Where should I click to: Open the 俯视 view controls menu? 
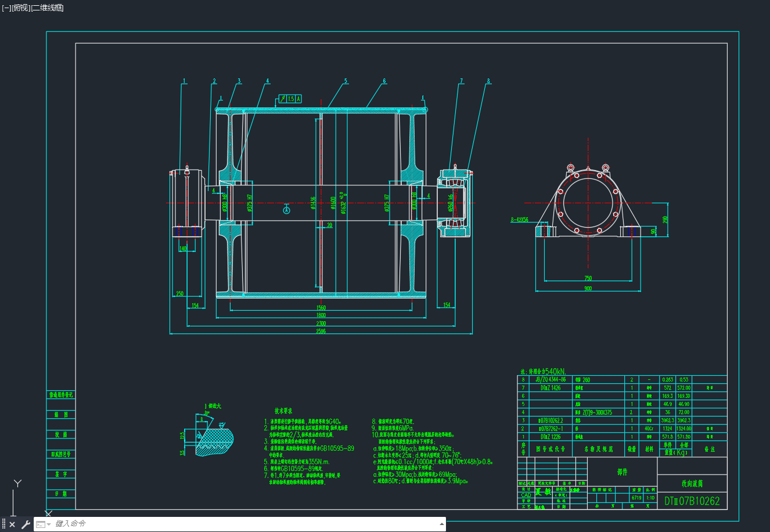[x=20, y=8]
